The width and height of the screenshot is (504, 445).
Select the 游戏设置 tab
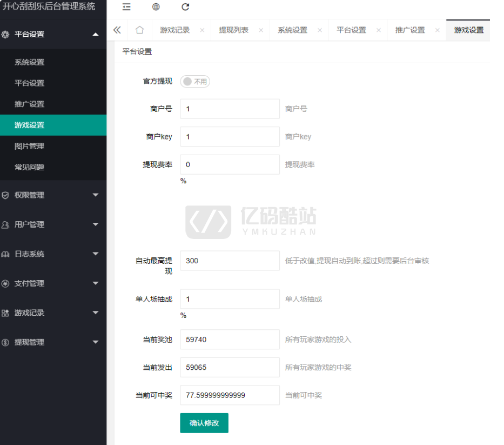tap(469, 30)
